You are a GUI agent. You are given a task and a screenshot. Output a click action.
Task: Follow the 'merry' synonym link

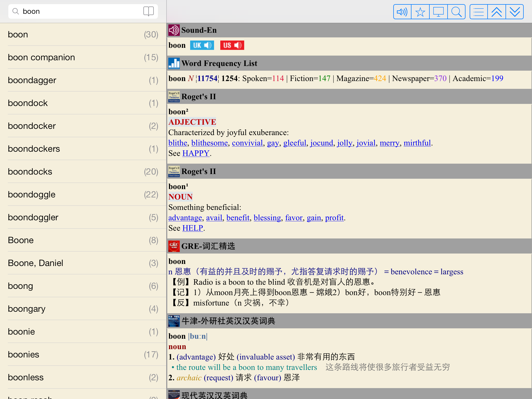[x=389, y=143]
